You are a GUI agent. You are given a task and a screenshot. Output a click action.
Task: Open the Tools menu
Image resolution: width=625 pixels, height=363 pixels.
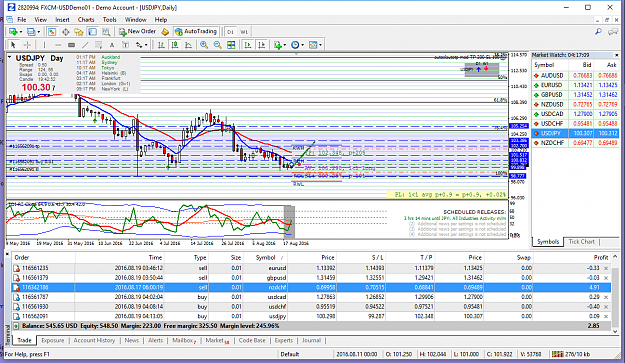[x=110, y=20]
